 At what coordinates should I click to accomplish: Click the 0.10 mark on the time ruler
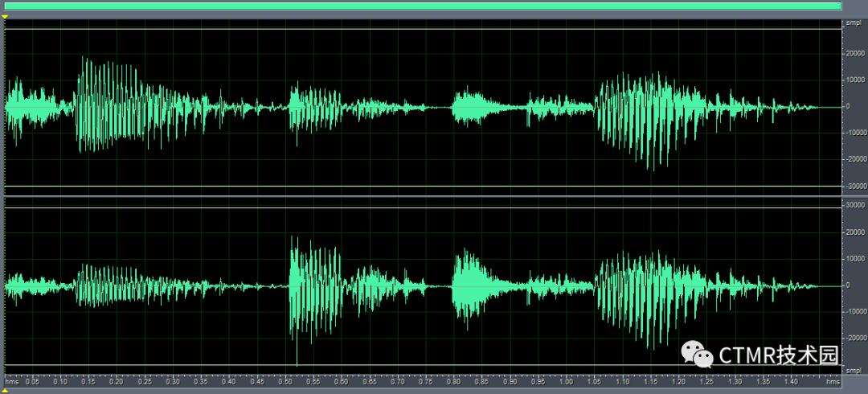[x=61, y=383]
